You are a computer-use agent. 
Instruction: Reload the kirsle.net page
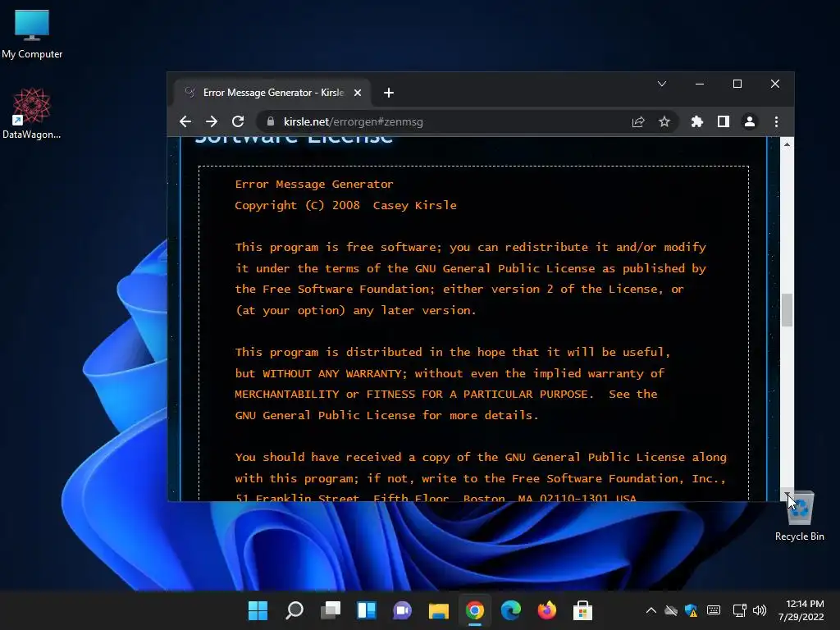238,121
